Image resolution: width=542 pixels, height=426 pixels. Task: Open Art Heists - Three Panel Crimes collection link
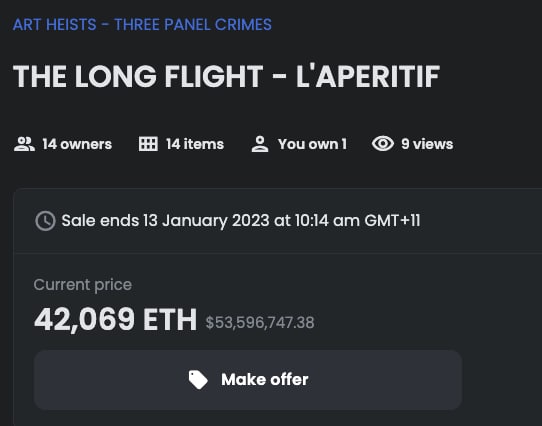click(142, 25)
